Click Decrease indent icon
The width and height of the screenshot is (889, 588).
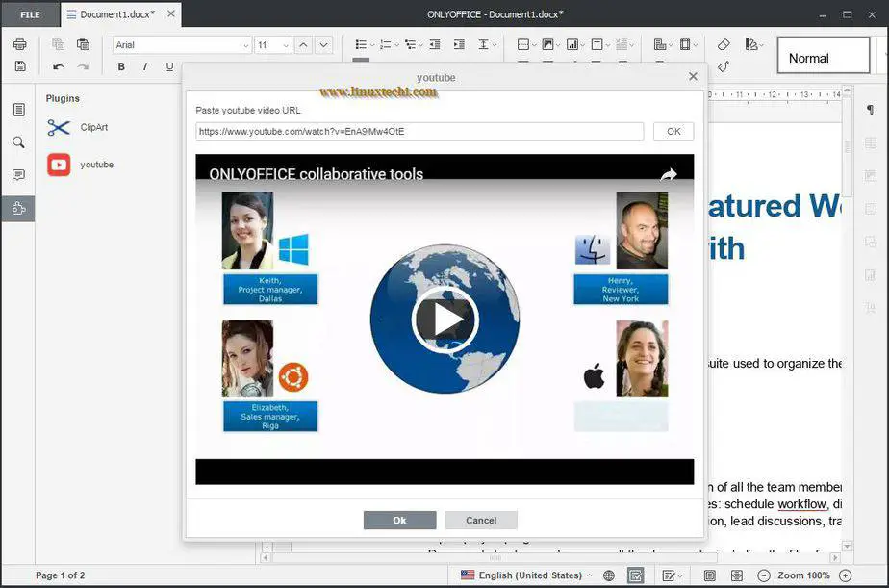(435, 44)
